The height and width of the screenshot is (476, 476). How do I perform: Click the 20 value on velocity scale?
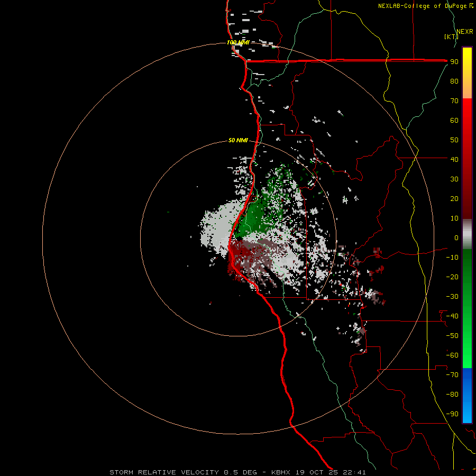(x=454, y=198)
